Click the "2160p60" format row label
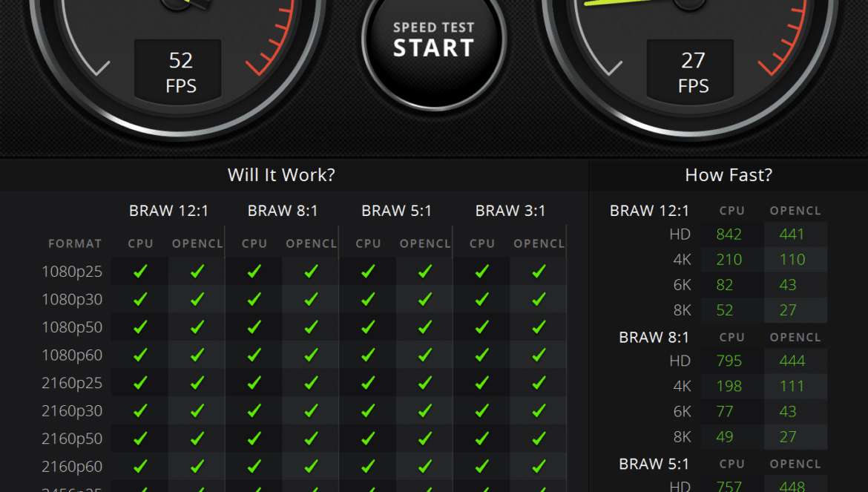 (x=72, y=467)
